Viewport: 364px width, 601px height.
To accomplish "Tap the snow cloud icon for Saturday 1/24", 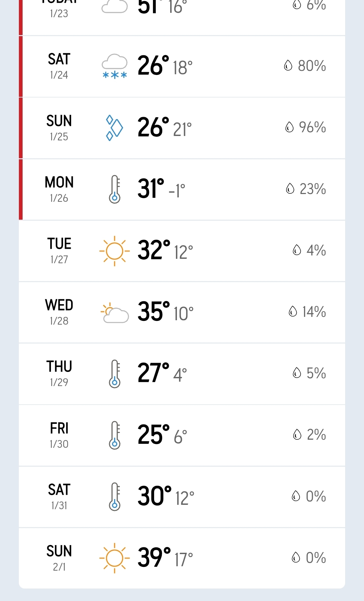I will (x=115, y=66).
